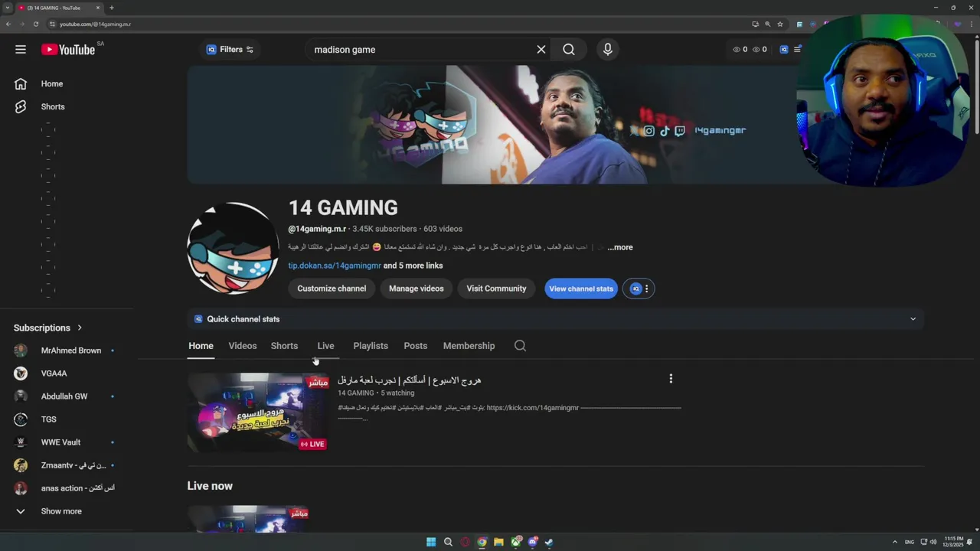Click the View channel stats button
Image resolution: width=980 pixels, height=551 pixels.
(x=581, y=289)
